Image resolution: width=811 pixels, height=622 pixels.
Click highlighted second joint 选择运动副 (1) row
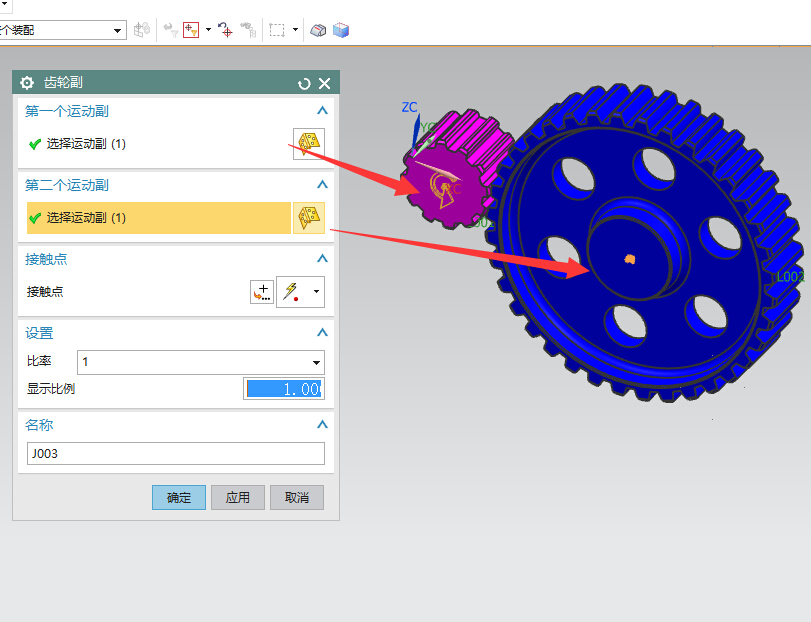click(x=159, y=218)
